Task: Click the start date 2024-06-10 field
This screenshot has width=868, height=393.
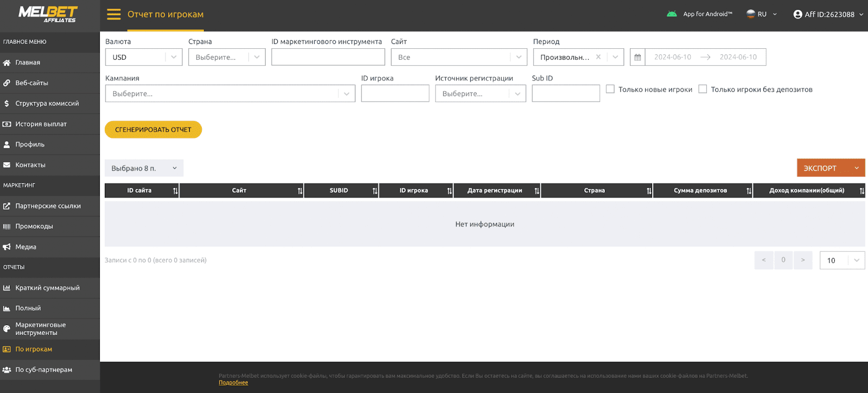Action: tap(673, 57)
